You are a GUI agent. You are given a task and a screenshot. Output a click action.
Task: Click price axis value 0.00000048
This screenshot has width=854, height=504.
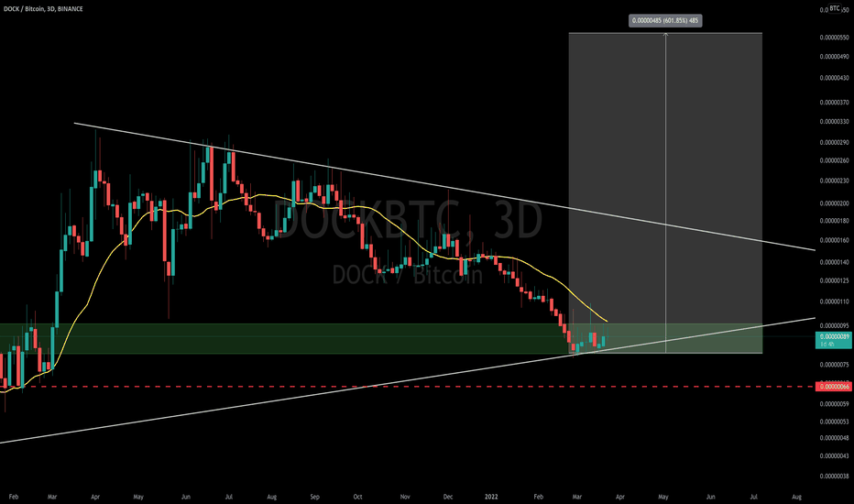[x=834, y=438]
